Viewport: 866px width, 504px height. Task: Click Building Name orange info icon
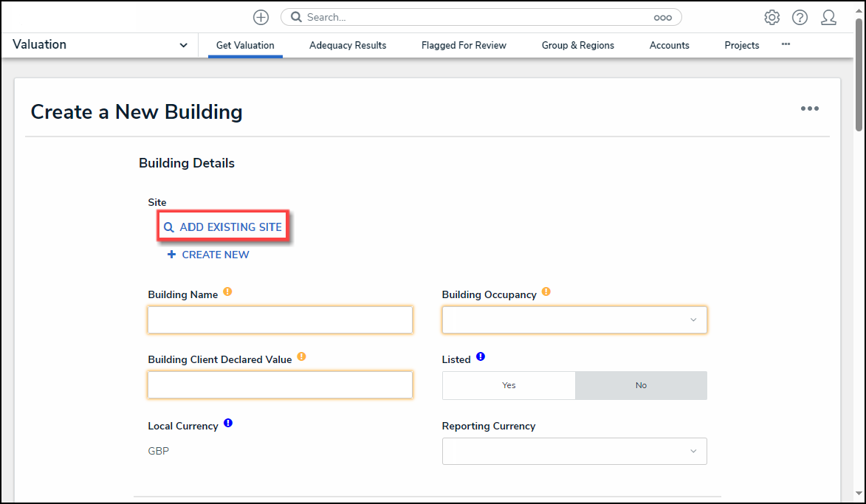point(227,291)
